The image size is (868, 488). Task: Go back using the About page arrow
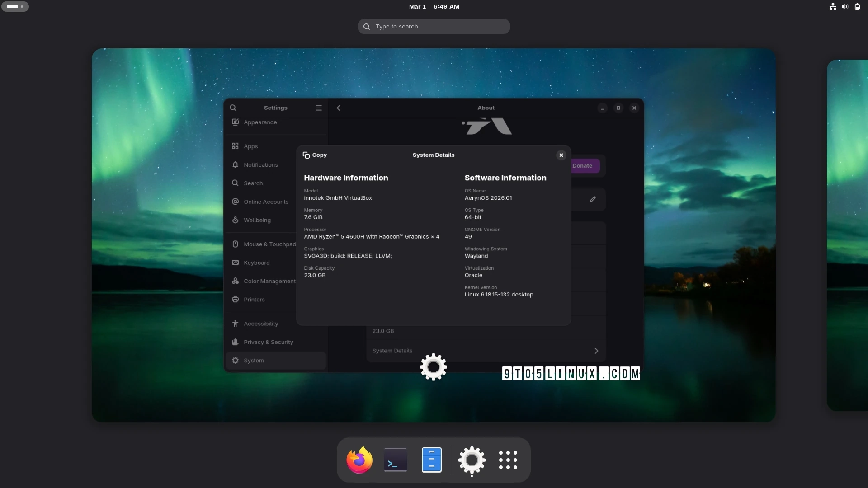click(339, 108)
